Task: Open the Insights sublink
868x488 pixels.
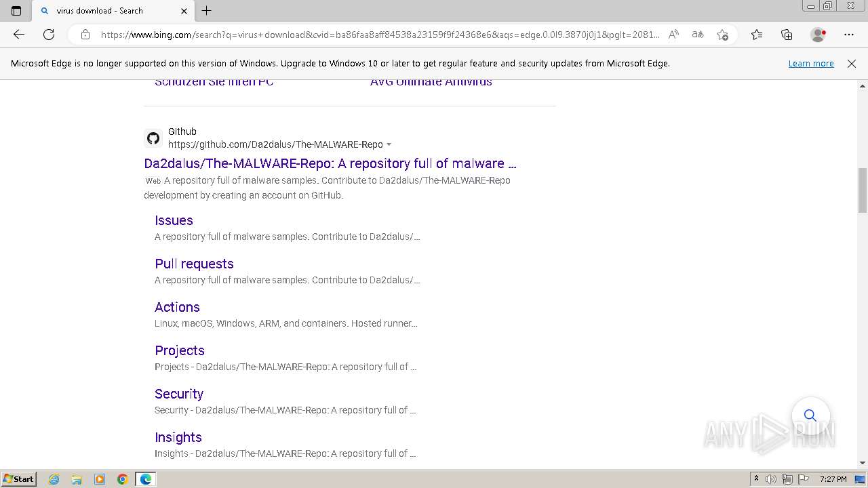Action: click(x=178, y=437)
